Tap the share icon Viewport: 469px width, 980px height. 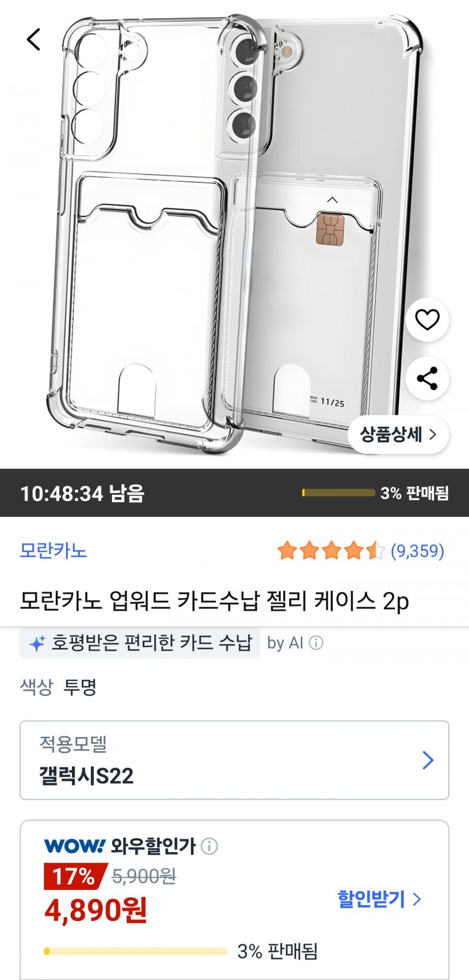(427, 379)
